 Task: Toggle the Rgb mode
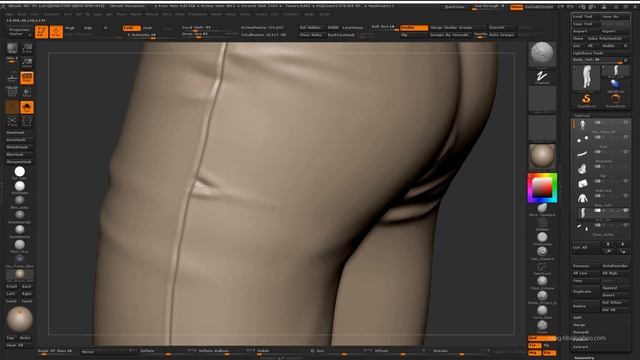pos(88,28)
